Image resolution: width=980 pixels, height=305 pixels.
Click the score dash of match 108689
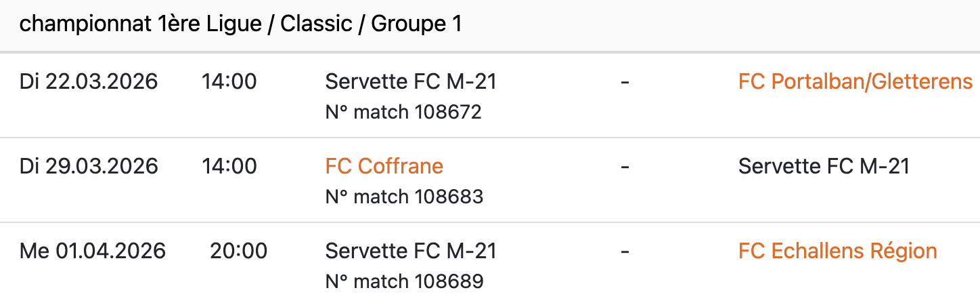click(x=625, y=251)
